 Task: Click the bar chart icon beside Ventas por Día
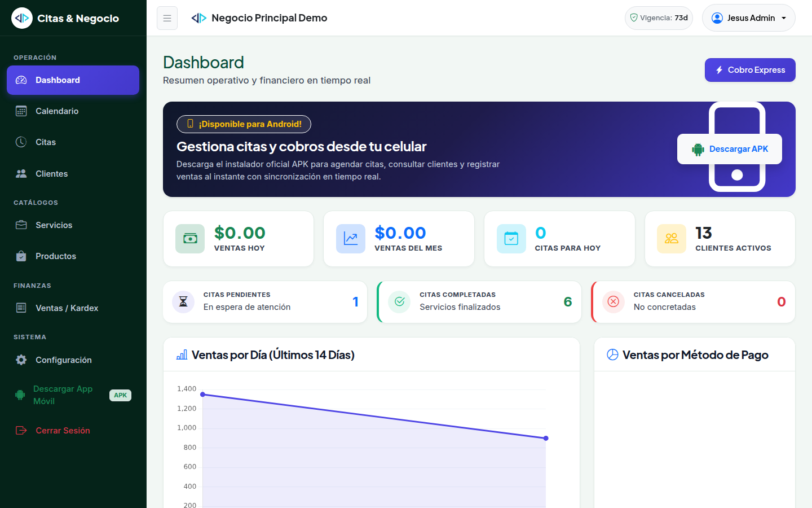coord(182,355)
